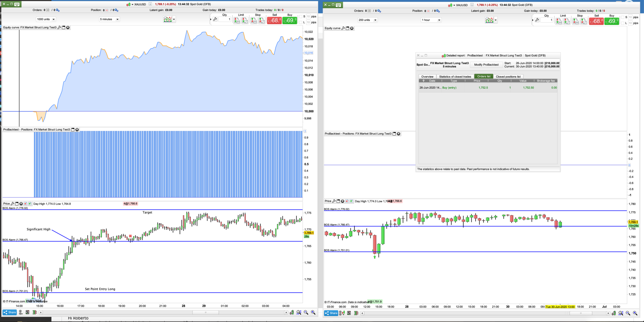Click left chart horizontal scrollbar thumb
Viewport: 644px width, 322px height.
[x=205, y=312]
